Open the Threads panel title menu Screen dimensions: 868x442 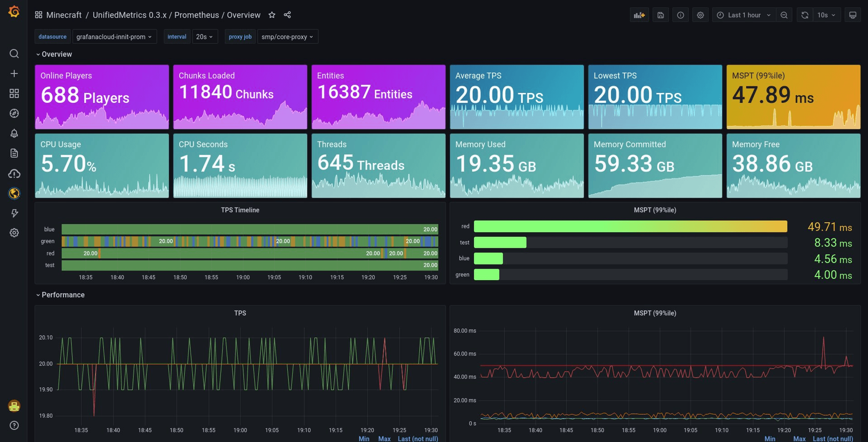[332, 144]
